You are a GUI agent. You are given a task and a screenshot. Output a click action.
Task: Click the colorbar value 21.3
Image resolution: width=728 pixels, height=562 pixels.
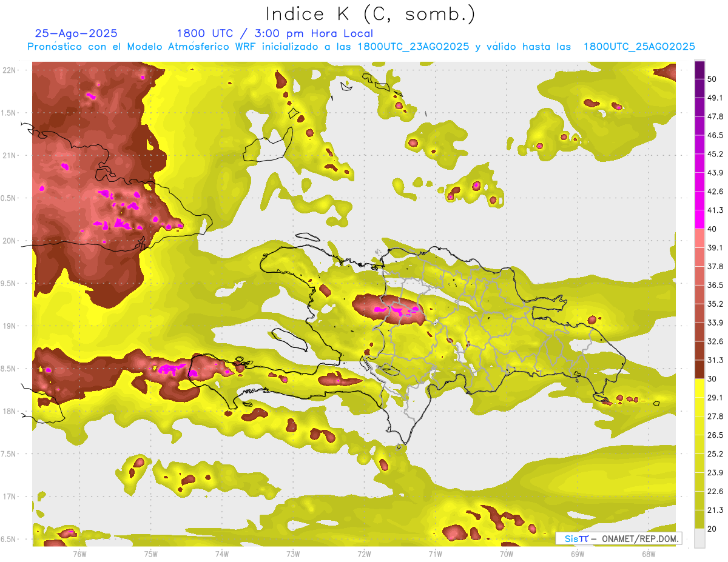click(x=715, y=510)
